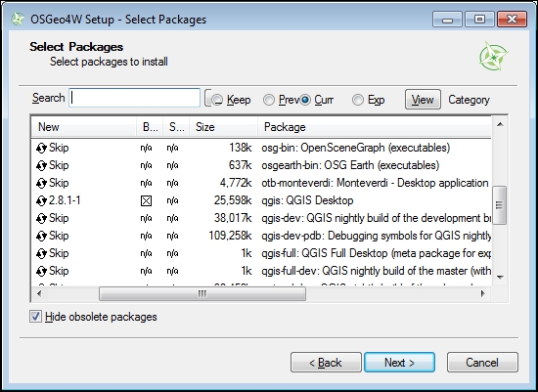Click the horizontal scrollbar thumb

pos(202,294)
